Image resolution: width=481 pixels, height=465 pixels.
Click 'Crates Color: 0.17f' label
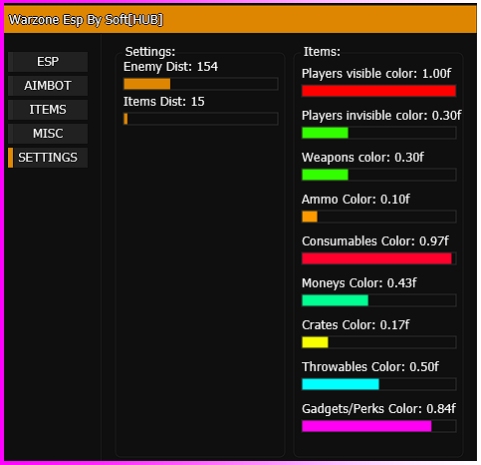point(355,325)
